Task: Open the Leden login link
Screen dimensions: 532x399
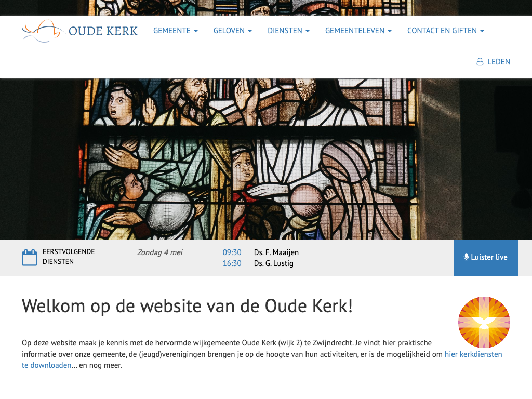Action: 494,62
